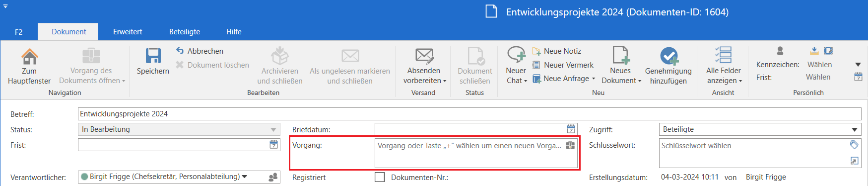The width and height of the screenshot is (868, 186).
Task: Expand the Status dropdown In Bearbeitung
Action: (273, 129)
